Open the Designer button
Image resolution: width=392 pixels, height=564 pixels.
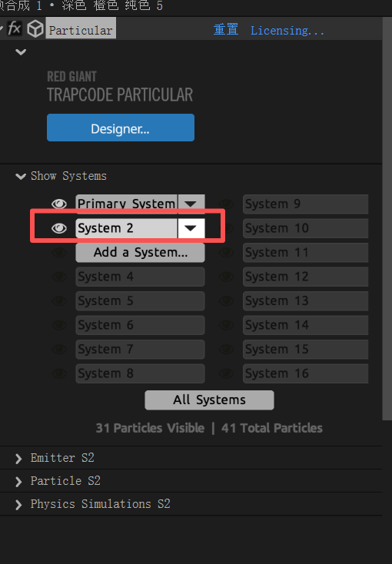point(121,128)
